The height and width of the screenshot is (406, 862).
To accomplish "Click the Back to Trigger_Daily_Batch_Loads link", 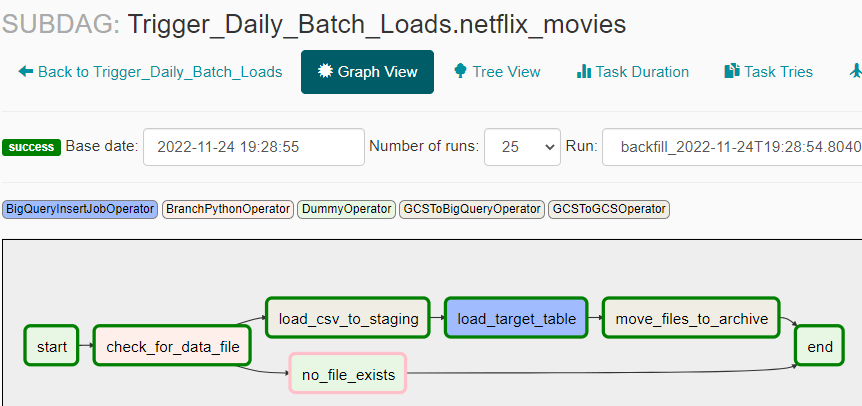I will 150,72.
